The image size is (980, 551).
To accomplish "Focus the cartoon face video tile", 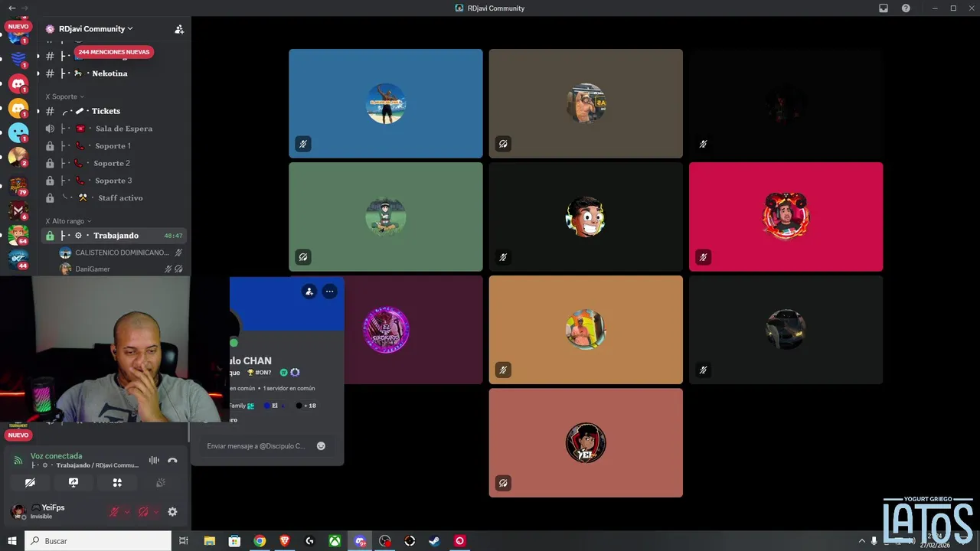I will (x=586, y=217).
